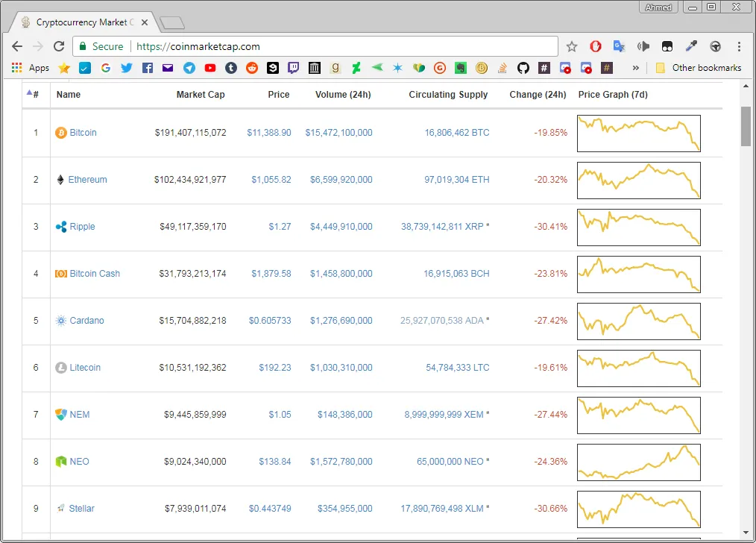Viewport: 756px width, 543px height.
Task: Open the NEM coin link
Action: coord(80,415)
